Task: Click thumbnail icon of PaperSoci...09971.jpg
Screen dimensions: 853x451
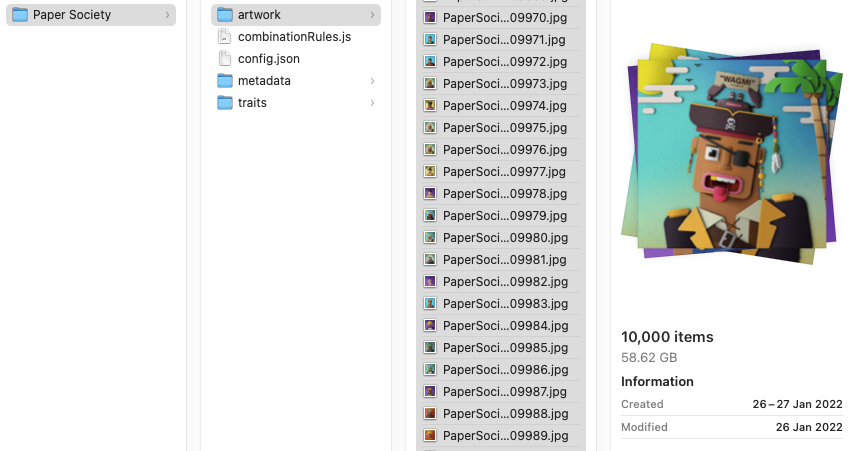Action: pos(430,40)
